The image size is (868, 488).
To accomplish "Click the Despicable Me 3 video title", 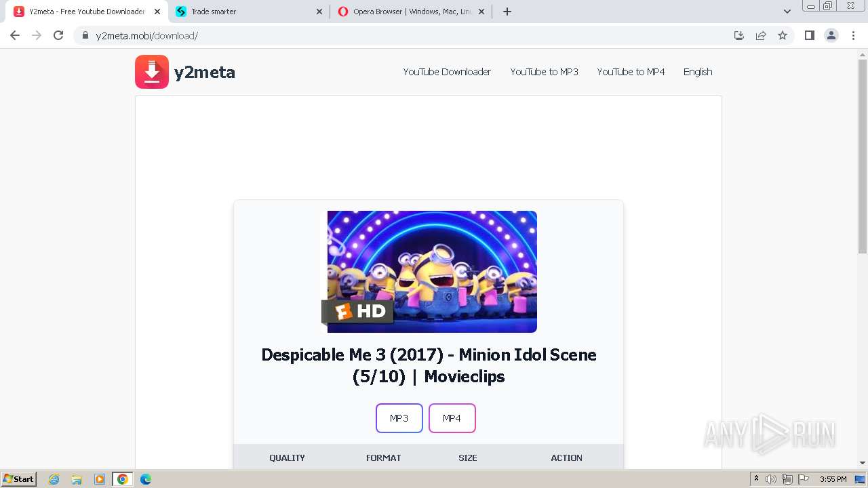I will [x=429, y=365].
